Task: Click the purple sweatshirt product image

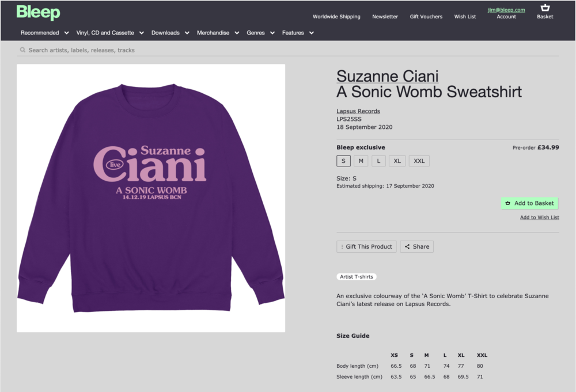Action: click(151, 198)
